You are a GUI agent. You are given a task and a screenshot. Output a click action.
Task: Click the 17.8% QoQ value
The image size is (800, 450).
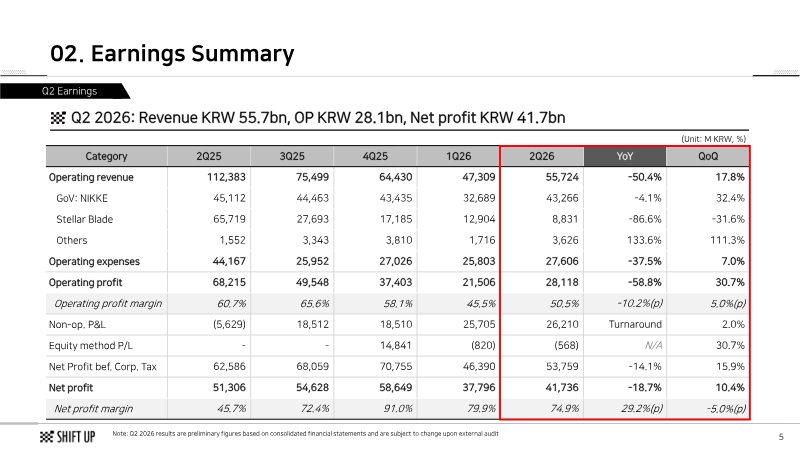[730, 177]
